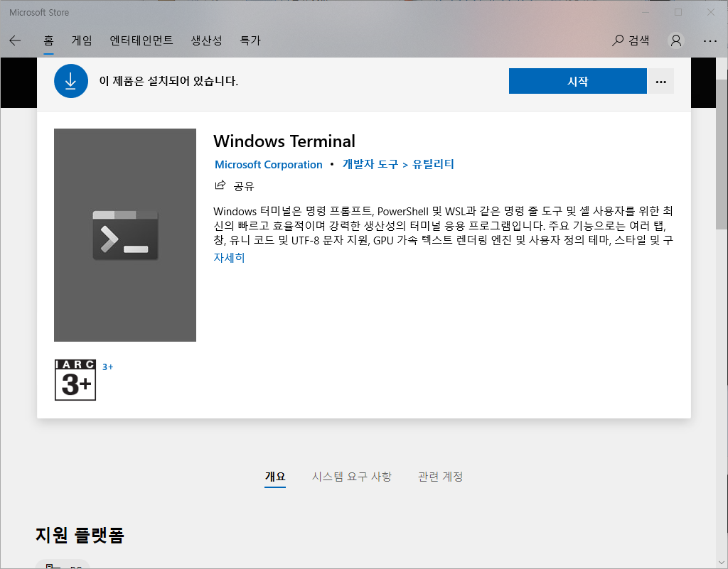Click the 3+ age rating link
728x569 pixels.
pos(108,367)
